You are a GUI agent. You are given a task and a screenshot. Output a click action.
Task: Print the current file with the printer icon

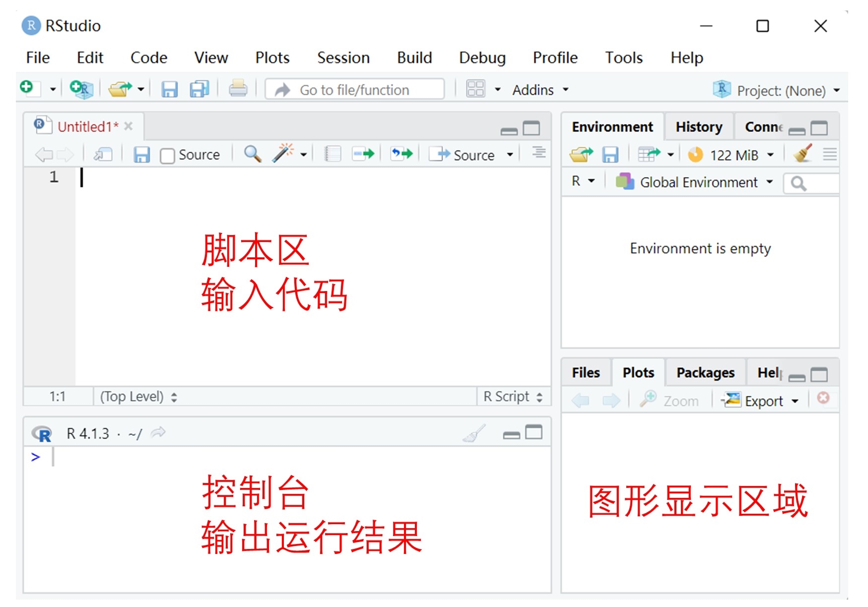(x=238, y=89)
